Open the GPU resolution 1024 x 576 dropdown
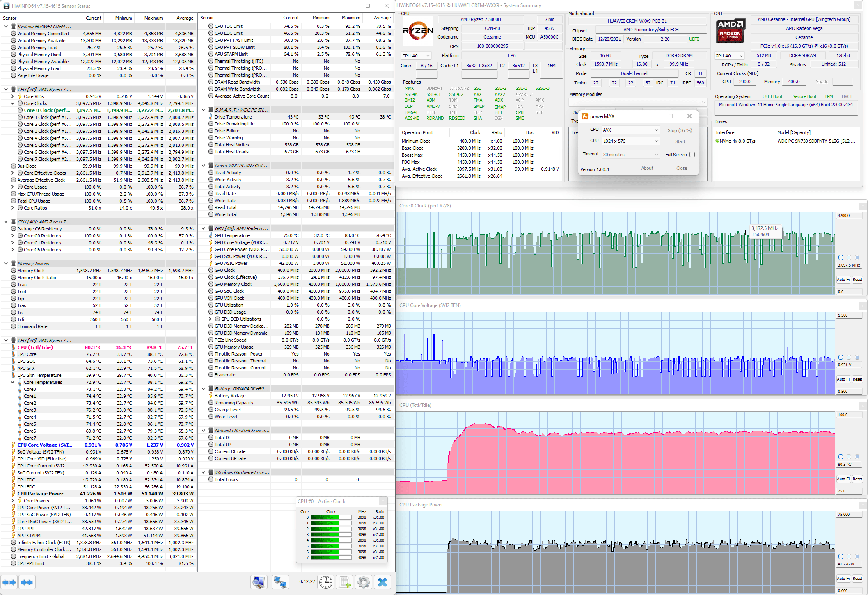Screen dimensions: 868x595 click(x=630, y=141)
